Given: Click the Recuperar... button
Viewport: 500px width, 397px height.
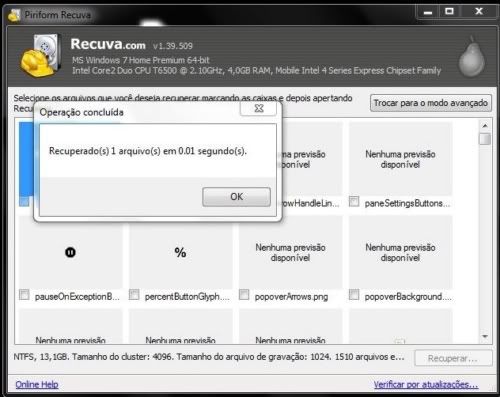Looking at the screenshot, I should [x=453, y=358].
